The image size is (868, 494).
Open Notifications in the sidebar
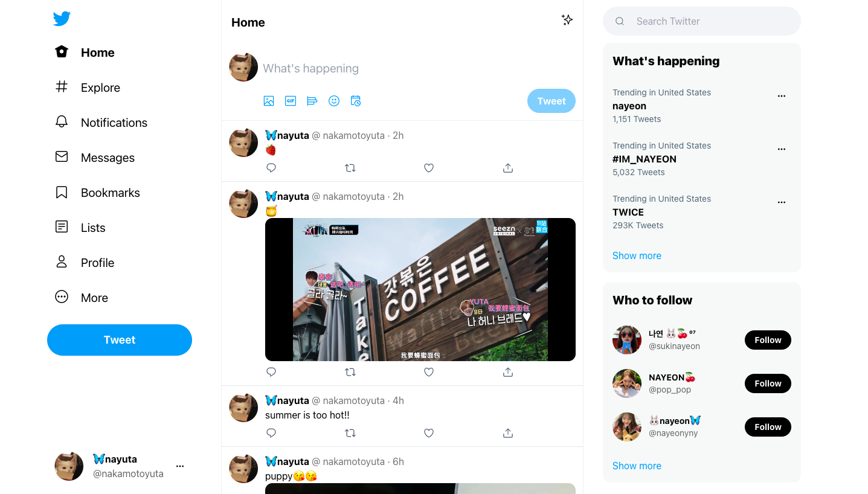click(101, 123)
